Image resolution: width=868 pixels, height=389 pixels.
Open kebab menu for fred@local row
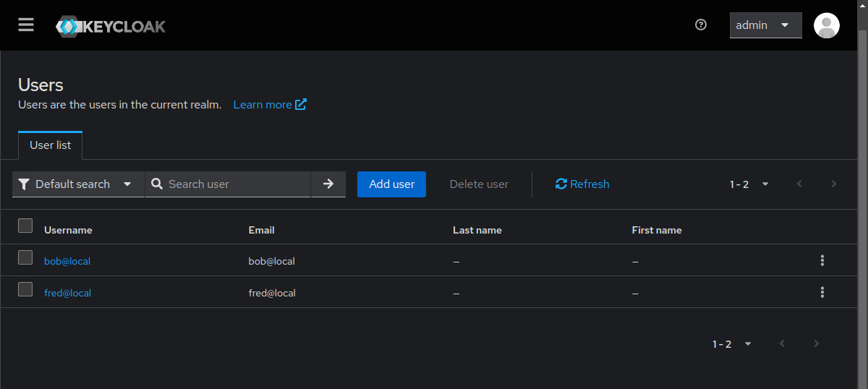tap(822, 293)
